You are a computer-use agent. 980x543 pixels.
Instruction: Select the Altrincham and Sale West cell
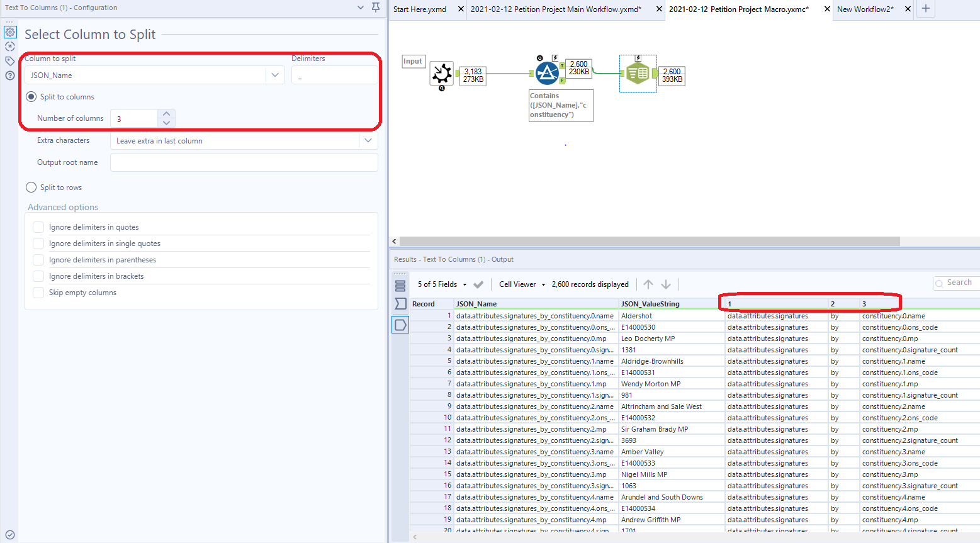(x=672, y=406)
